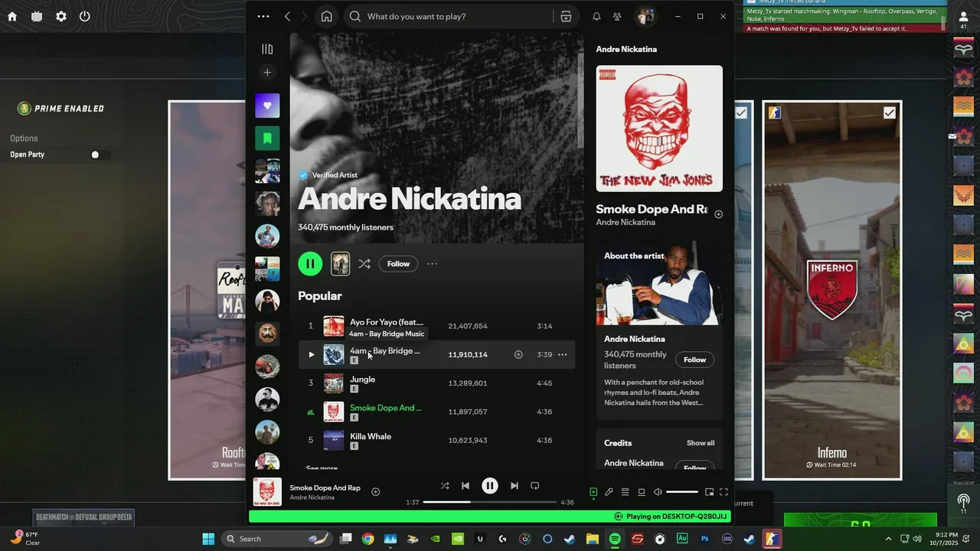Viewport: 980px width, 551px height.
Task: Seek within the song progress bar
Action: (490, 502)
